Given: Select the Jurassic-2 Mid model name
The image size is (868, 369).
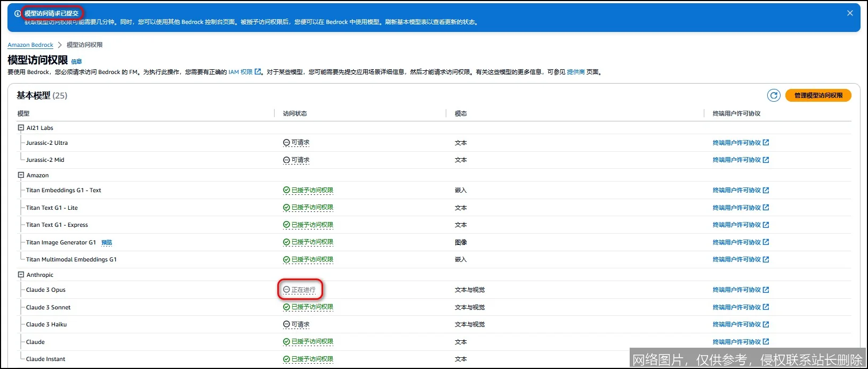Looking at the screenshot, I should (x=45, y=160).
